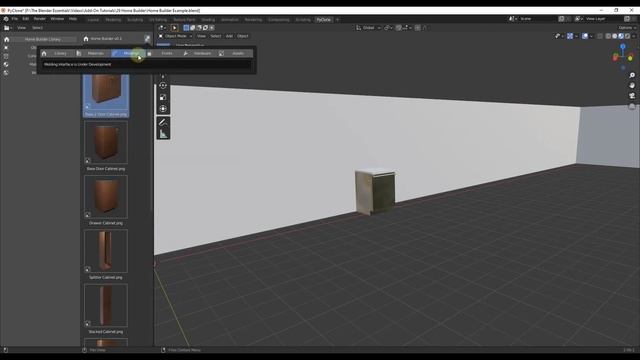The image size is (640, 360).
Task: Select the Transform tool in viewport toolbar
Action: point(163,109)
